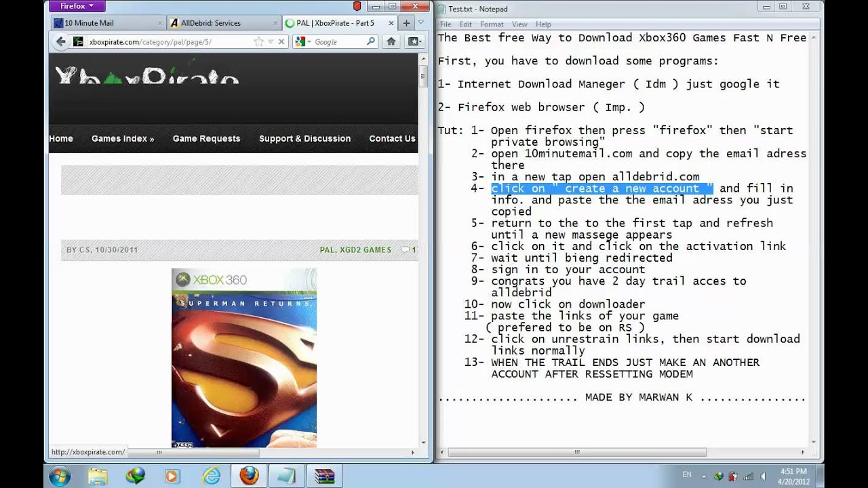This screenshot has width=868, height=488.
Task: Click the "sign in to your account" line
Action: tap(568, 269)
